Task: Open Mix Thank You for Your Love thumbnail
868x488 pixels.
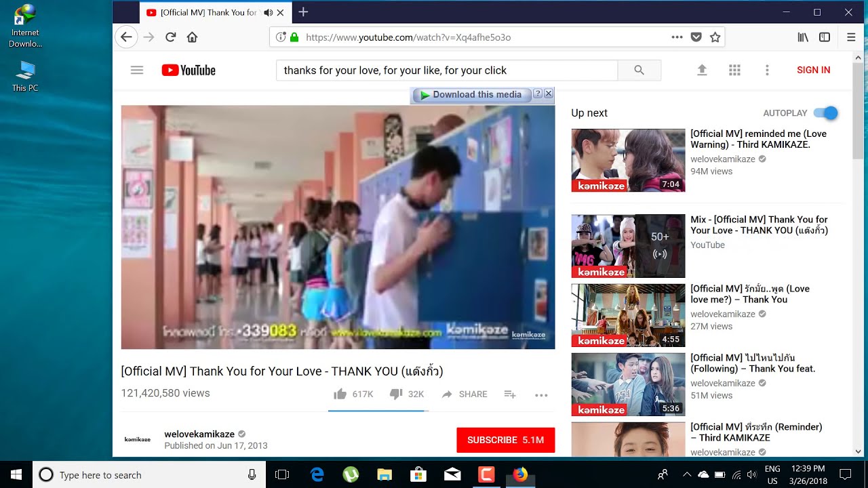Action: (x=628, y=246)
